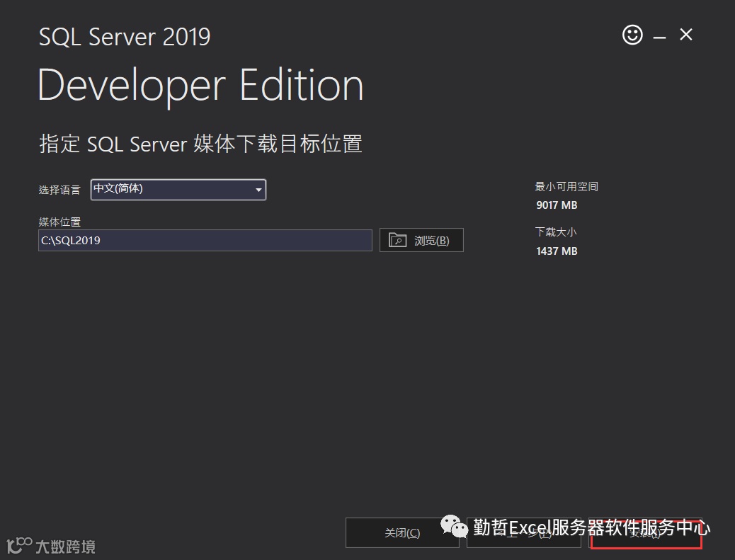Viewport: 735px width, 560px height.
Task: Minimize the SQL Server installer window
Action: (x=659, y=37)
